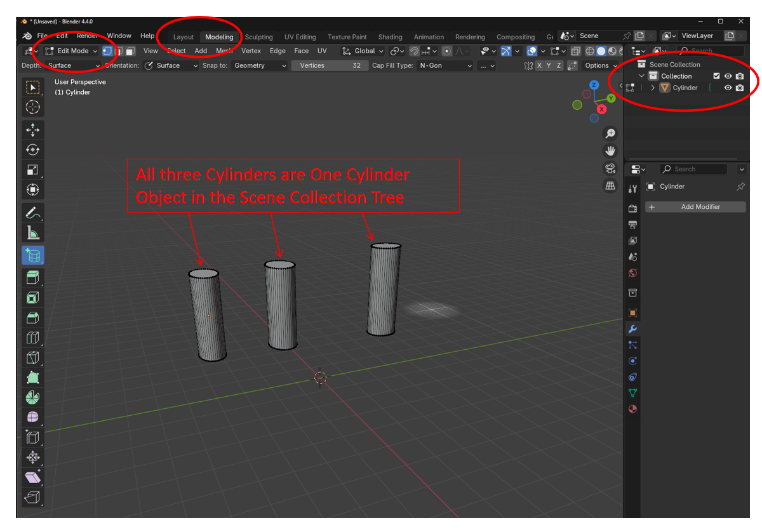The height and width of the screenshot is (532, 762).
Task: Open the Vertex menu
Action: click(x=251, y=51)
